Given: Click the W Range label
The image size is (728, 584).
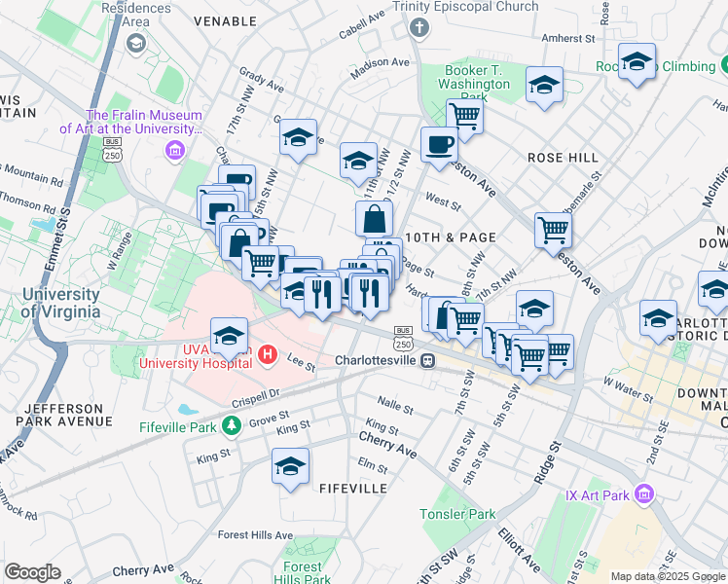Looking at the screenshot, I should point(120,251).
